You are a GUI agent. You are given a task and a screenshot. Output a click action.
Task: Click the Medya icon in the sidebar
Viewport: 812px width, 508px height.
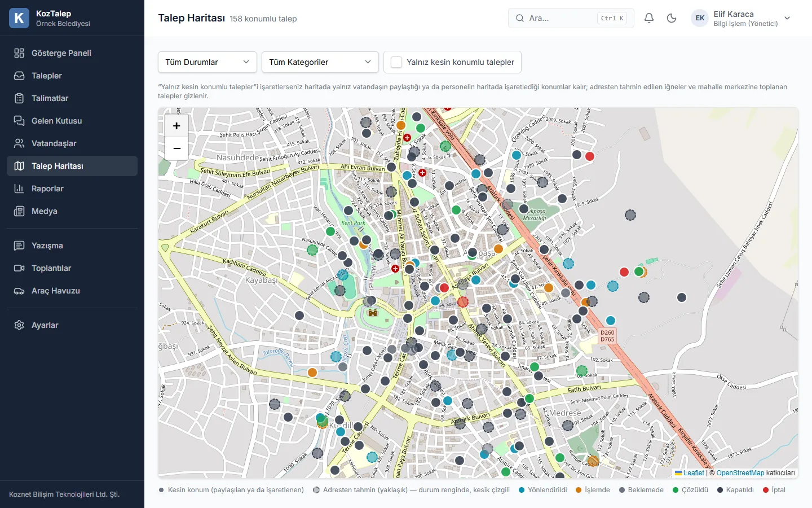click(x=19, y=211)
